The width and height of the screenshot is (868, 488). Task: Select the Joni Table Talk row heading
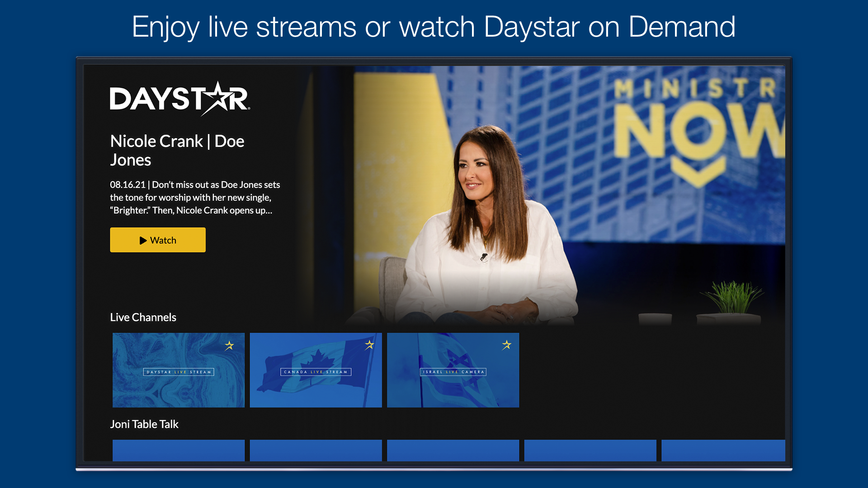[144, 424]
